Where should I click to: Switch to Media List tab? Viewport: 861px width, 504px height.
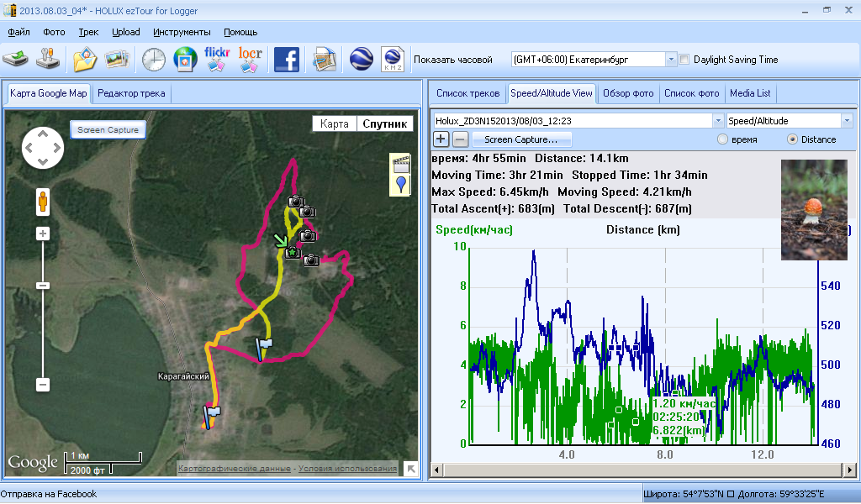750,93
